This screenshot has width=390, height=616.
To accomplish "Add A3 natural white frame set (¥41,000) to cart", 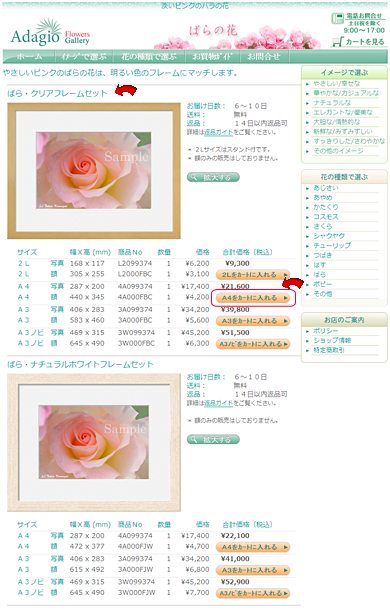I will (253, 570).
